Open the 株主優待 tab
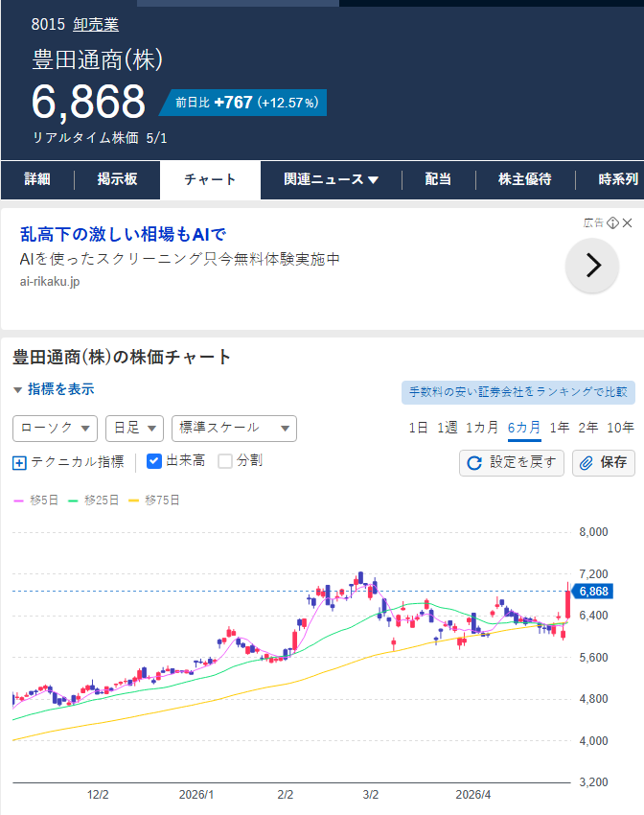 pyautogui.click(x=524, y=179)
